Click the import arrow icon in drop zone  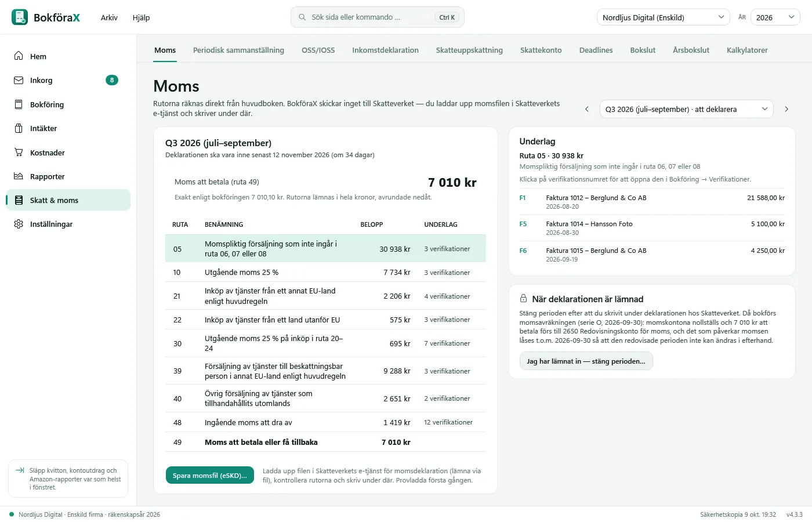tap(20, 470)
